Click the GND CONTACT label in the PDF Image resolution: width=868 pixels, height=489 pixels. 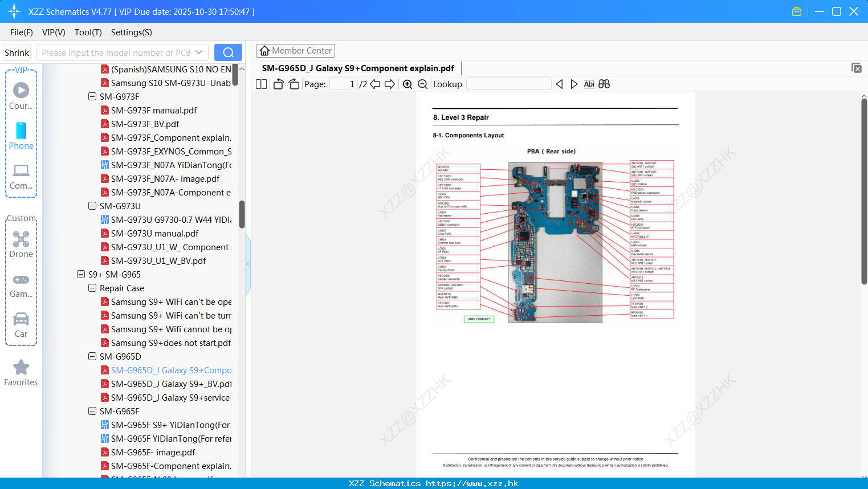(x=479, y=319)
